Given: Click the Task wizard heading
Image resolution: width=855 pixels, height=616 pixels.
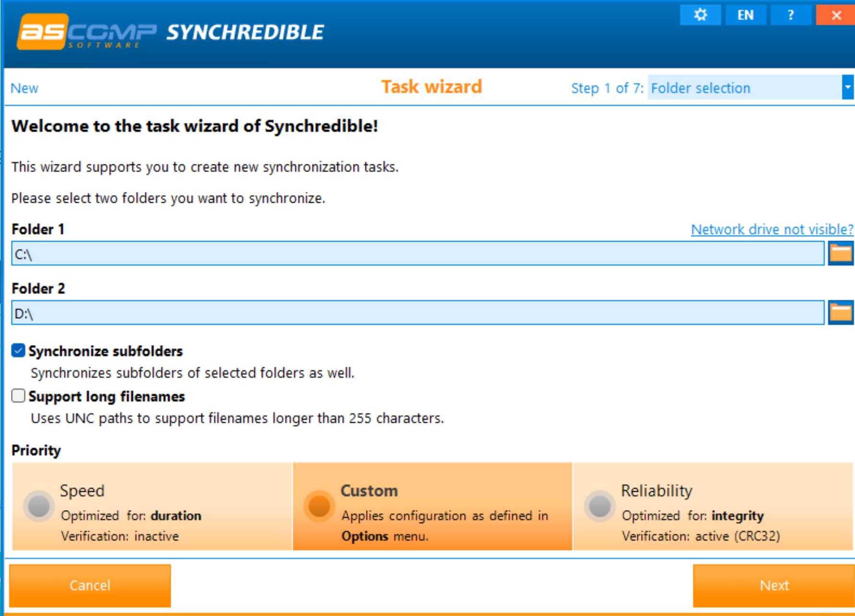Looking at the screenshot, I should (432, 87).
